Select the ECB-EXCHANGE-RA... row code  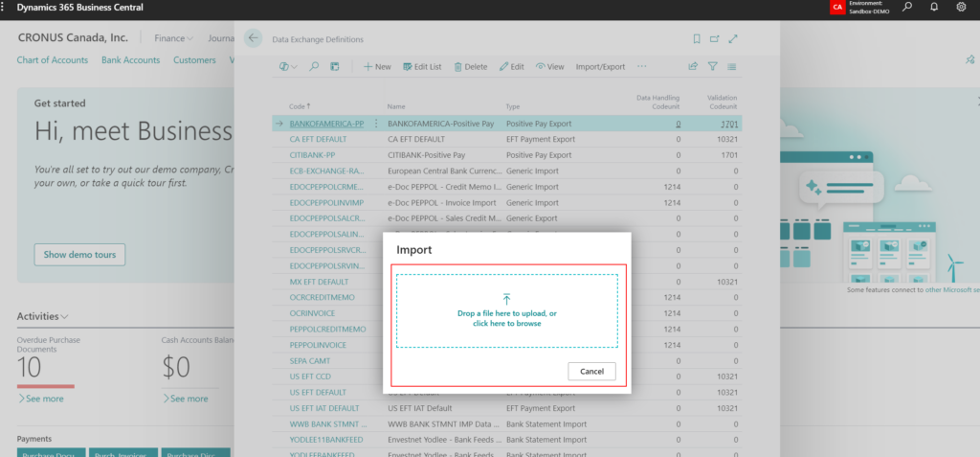pyautogui.click(x=327, y=171)
